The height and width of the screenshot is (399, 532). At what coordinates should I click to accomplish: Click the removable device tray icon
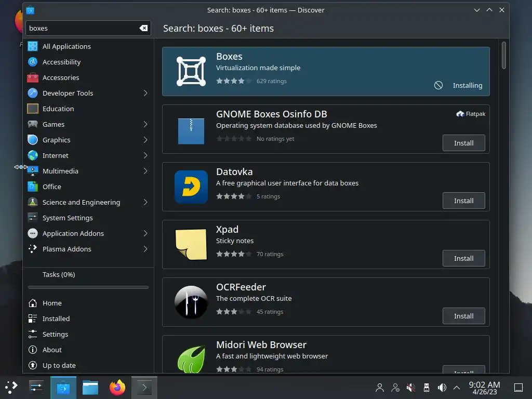(x=427, y=388)
